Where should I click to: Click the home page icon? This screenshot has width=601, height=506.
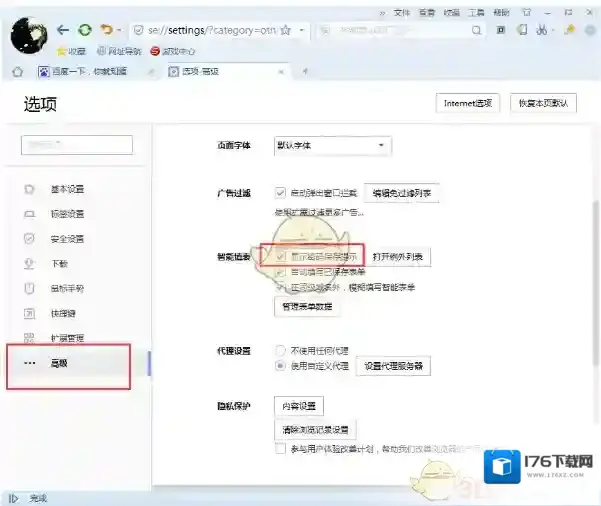(18, 72)
